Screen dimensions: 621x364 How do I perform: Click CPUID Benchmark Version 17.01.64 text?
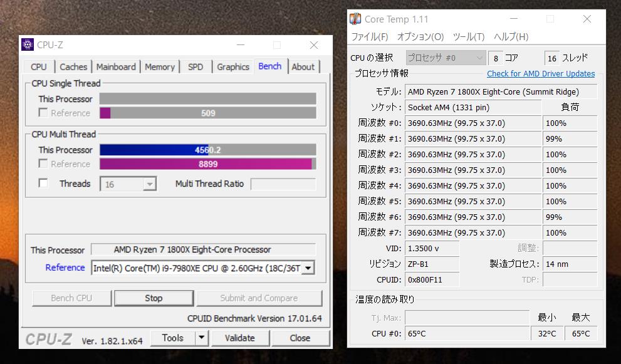(x=254, y=318)
